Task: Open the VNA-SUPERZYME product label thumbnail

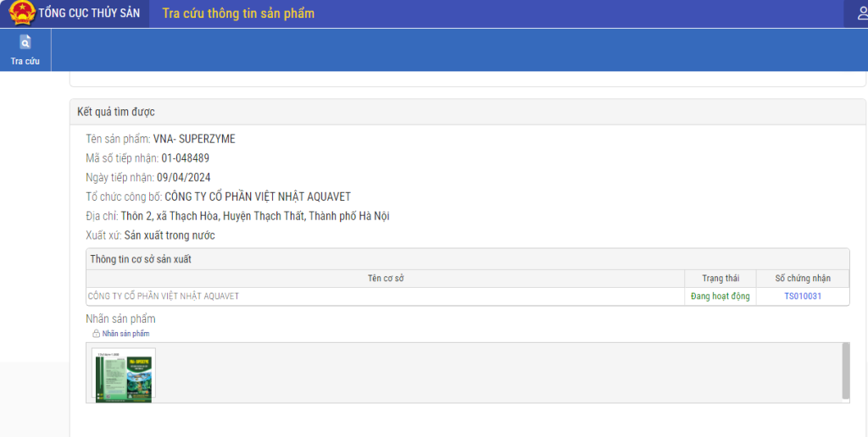Action: (x=124, y=375)
